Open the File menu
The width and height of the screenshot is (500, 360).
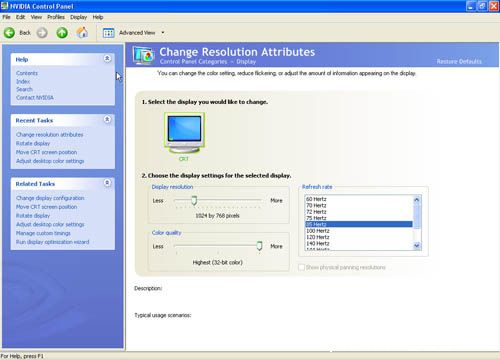coord(6,17)
